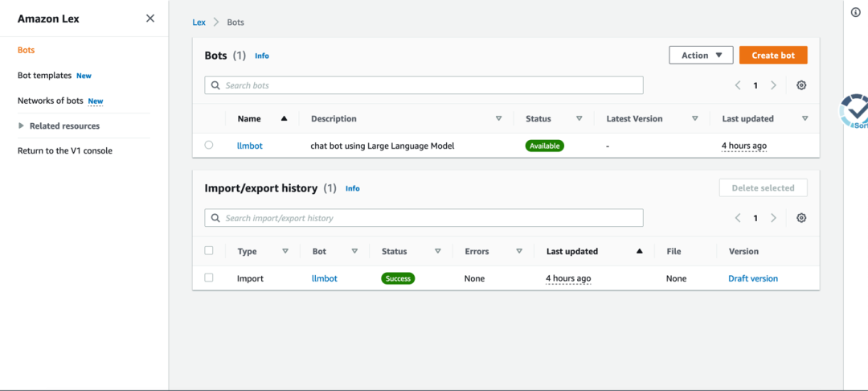Image resolution: width=868 pixels, height=391 pixels.
Task: Click 'chat bot using Large Language Model' description
Action: pos(383,146)
